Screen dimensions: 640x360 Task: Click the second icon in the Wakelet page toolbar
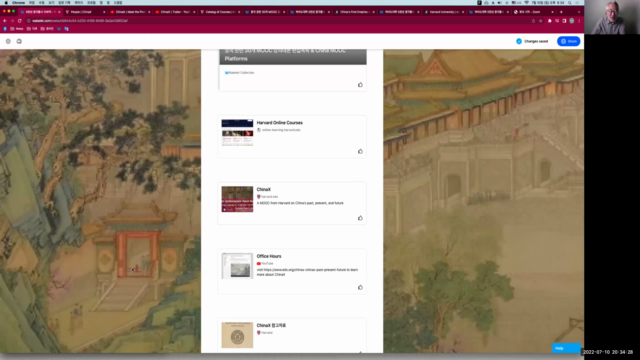(x=19, y=41)
